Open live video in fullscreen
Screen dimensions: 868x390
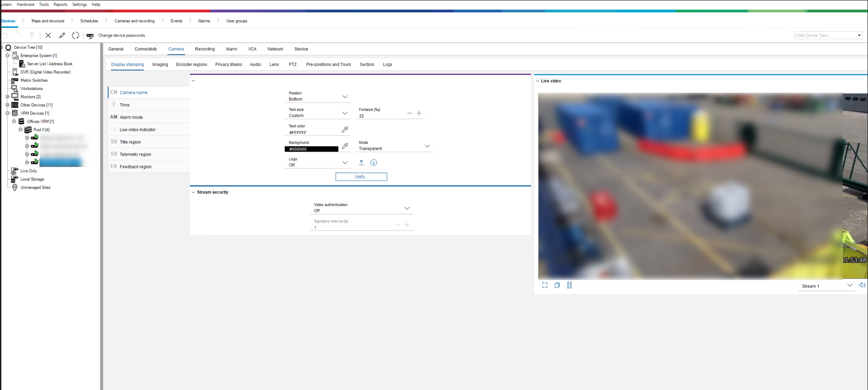click(x=545, y=285)
